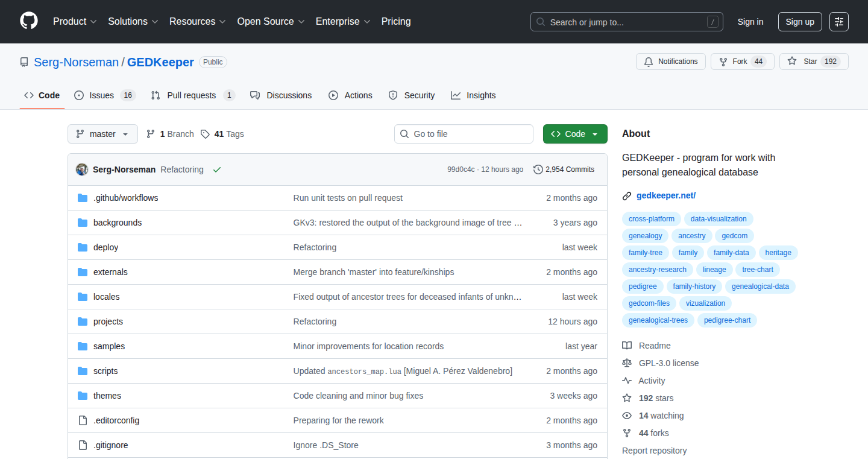Expand the Solutions dropdown
The height and width of the screenshot is (459, 868).
pos(133,21)
